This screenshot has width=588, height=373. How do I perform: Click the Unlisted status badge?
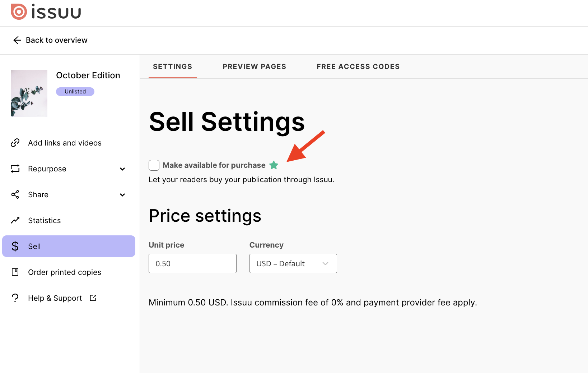click(x=75, y=91)
